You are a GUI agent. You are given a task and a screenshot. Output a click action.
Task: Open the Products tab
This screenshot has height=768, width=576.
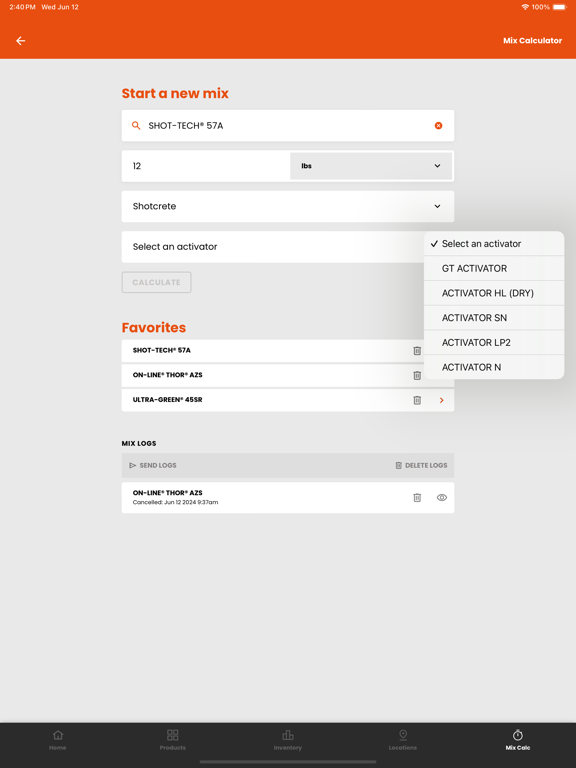(x=172, y=740)
